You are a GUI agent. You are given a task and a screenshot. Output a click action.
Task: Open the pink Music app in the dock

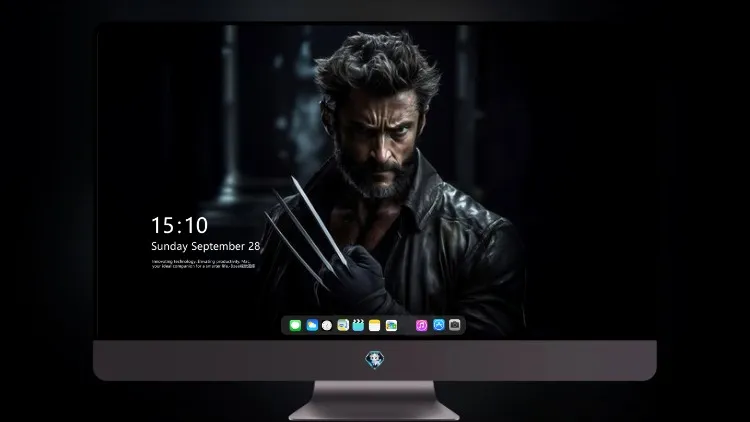421,325
